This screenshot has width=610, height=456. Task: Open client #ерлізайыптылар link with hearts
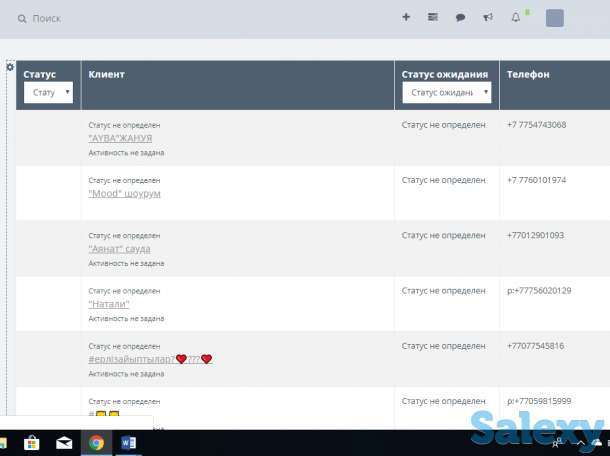point(150,359)
